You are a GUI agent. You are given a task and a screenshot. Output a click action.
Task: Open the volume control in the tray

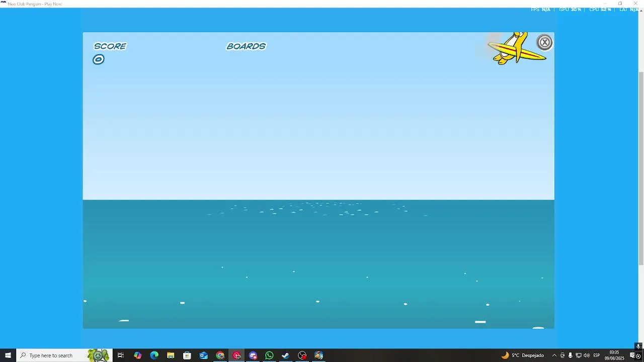pyautogui.click(x=587, y=355)
